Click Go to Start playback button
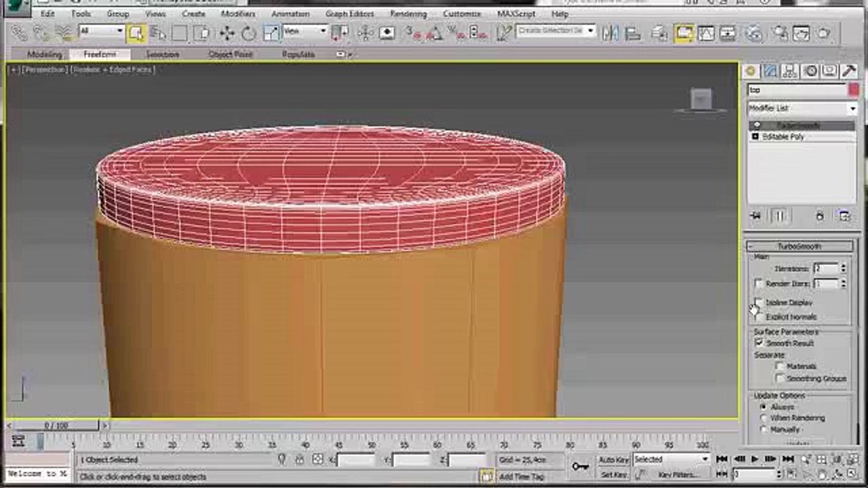Screen dimensions: 868x488 [722, 460]
